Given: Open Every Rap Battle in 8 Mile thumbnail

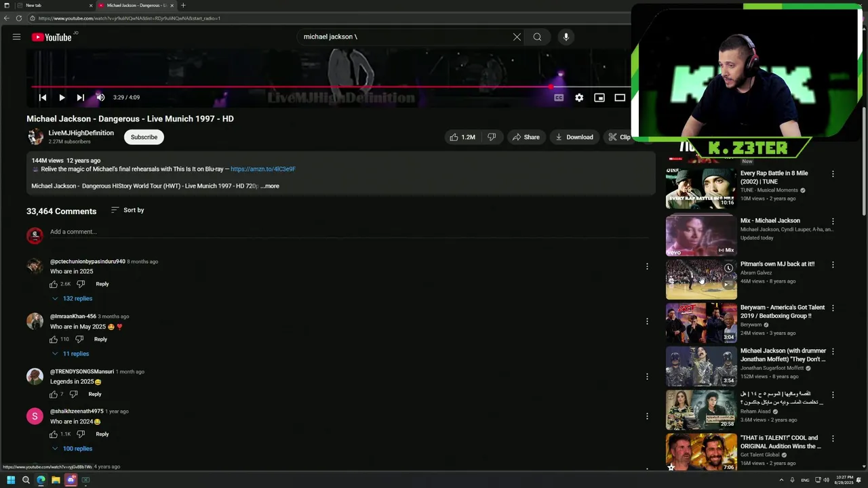Looking at the screenshot, I should coord(701,188).
